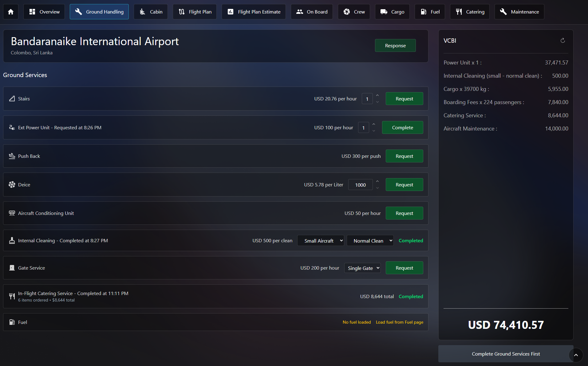This screenshot has height=366, width=588.
Task: Click the Internal Cleaning broom icon
Action: pos(12,240)
